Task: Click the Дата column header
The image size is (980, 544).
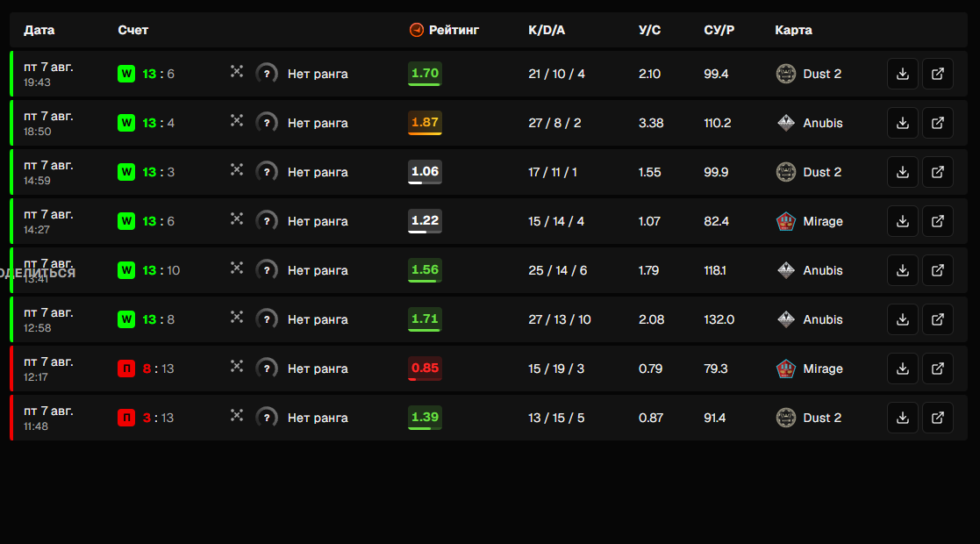Action: [39, 30]
